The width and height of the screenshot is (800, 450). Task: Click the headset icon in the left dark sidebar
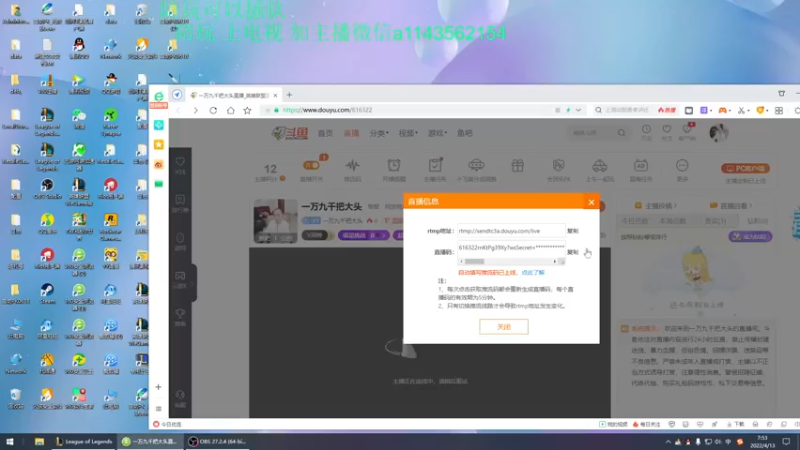180,397
